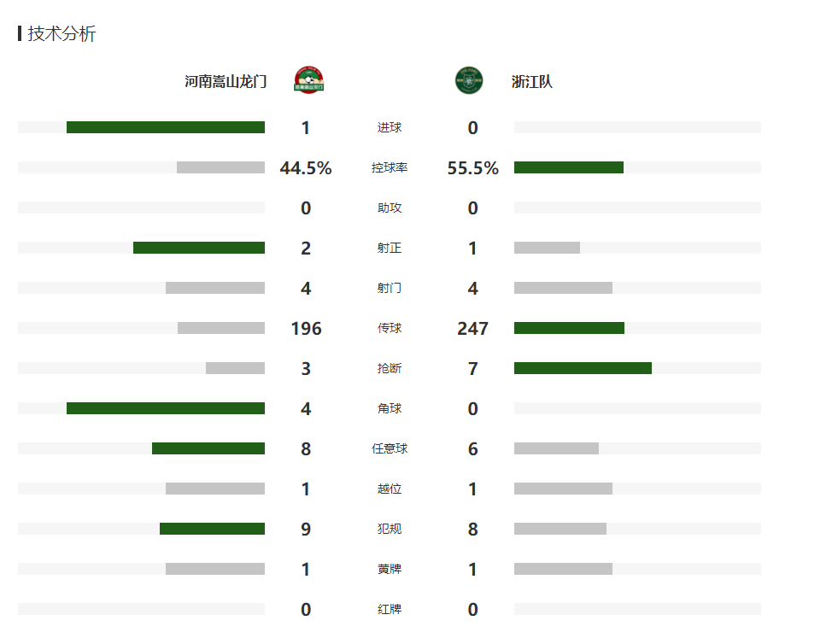The image size is (838, 644).
Task: Click the Zhejiang team crest icon
Action: 469,80
